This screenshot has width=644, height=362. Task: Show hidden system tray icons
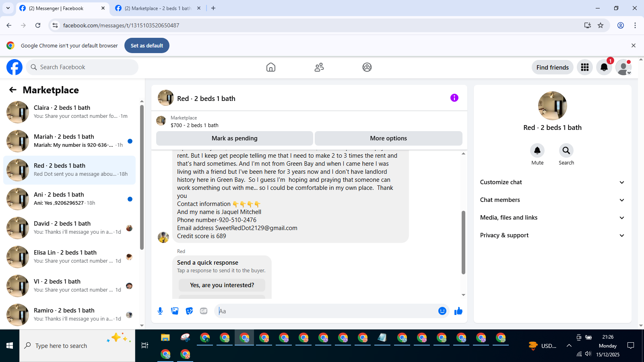[569, 346]
